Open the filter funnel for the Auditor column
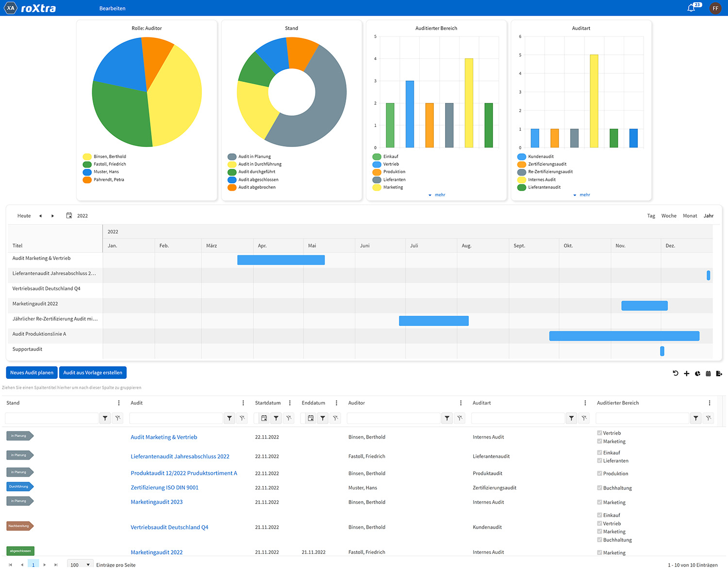728x569 pixels. click(447, 418)
